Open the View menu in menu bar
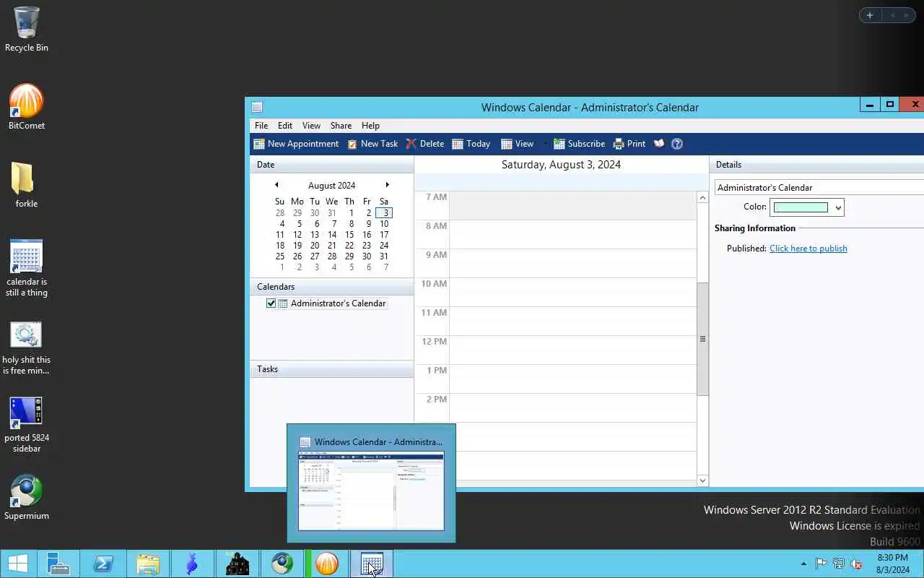 311,125
